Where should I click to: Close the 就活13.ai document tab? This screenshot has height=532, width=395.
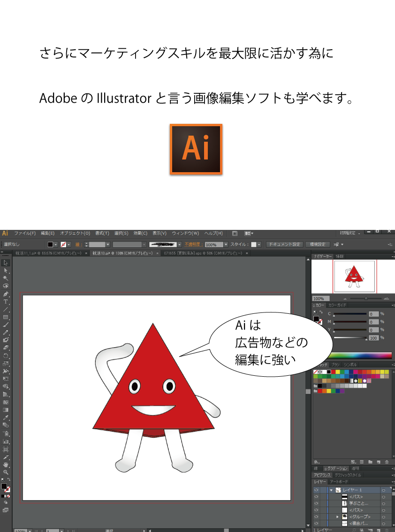(x=158, y=253)
